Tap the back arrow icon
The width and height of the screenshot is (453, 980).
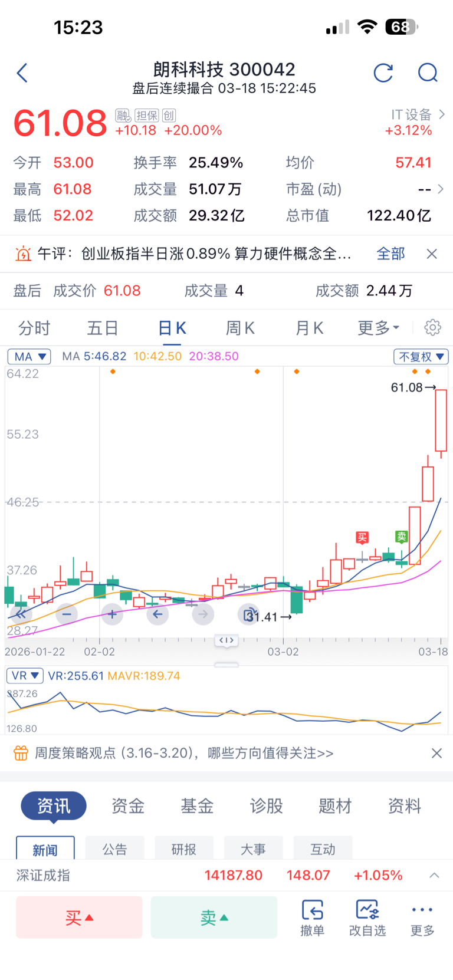22,73
